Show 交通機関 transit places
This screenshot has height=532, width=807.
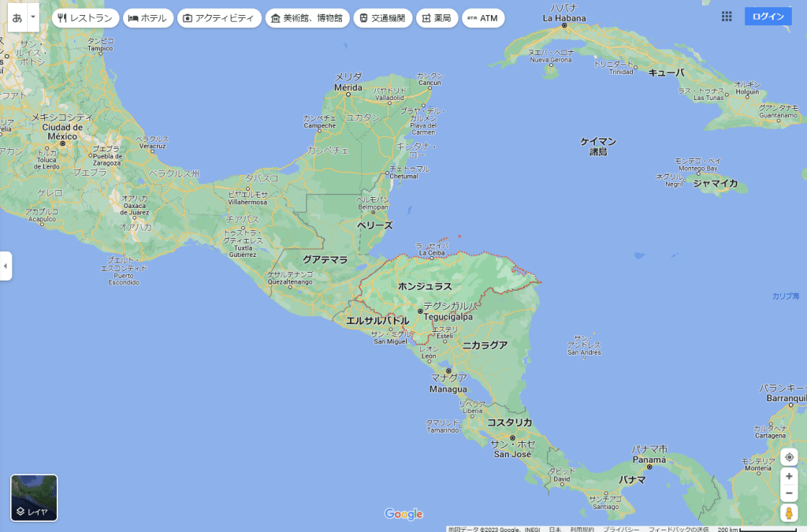click(x=382, y=18)
